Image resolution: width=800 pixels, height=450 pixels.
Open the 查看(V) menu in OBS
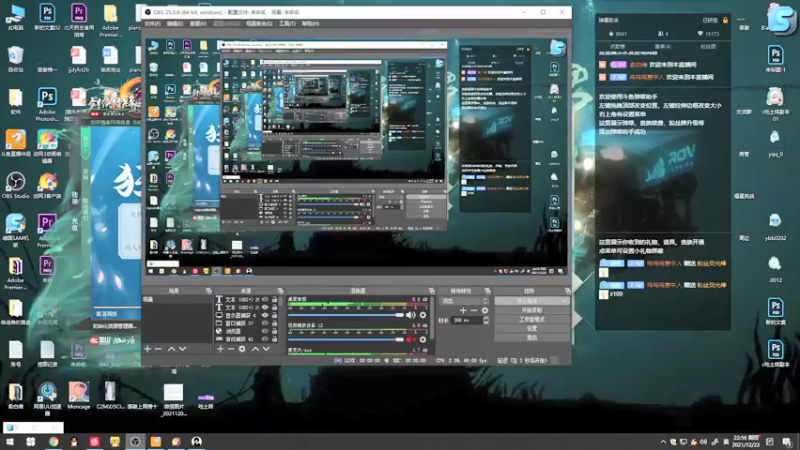tap(198, 23)
